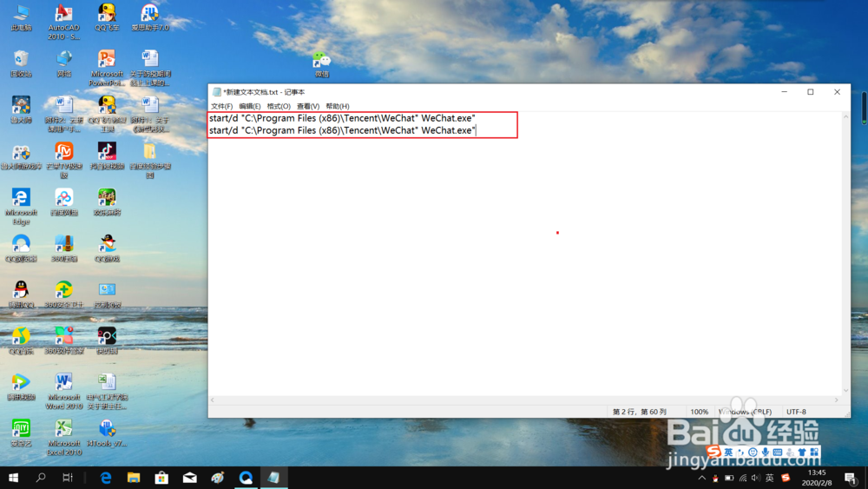Select the 360软件管家 desktop shortcut
The image size is (868, 489).
[63, 340]
